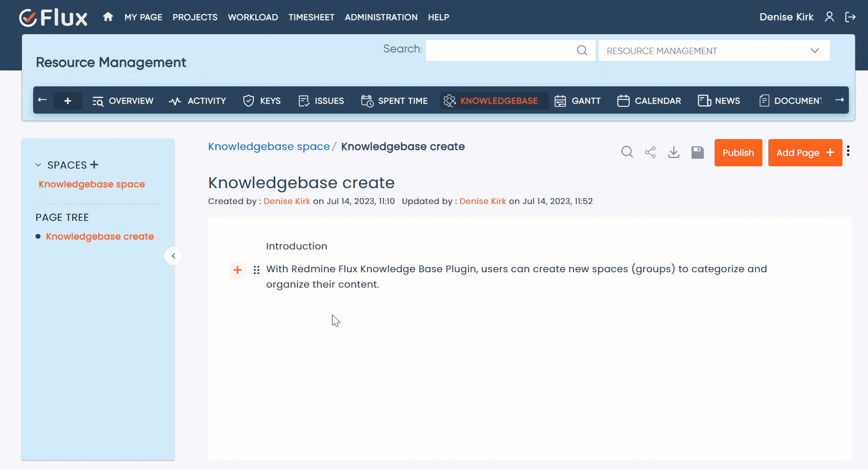Click the Add Page button

(x=805, y=153)
